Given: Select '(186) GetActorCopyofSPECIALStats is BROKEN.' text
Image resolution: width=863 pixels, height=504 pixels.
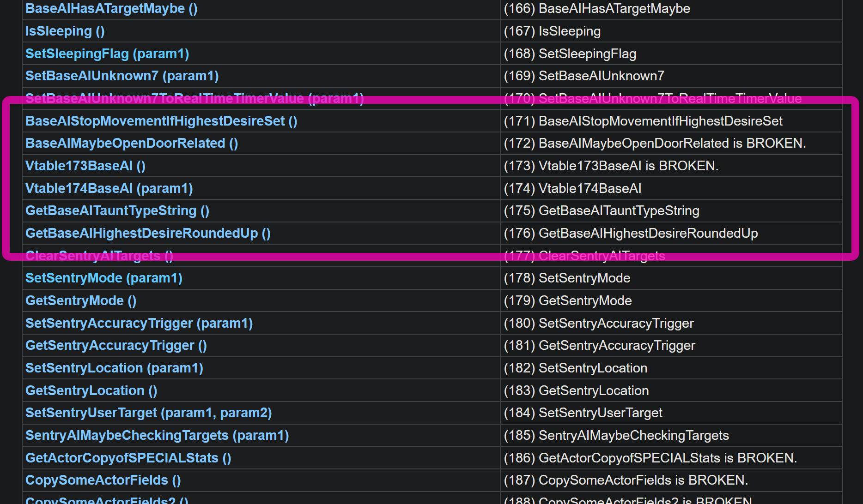Looking at the screenshot, I should (x=650, y=458).
